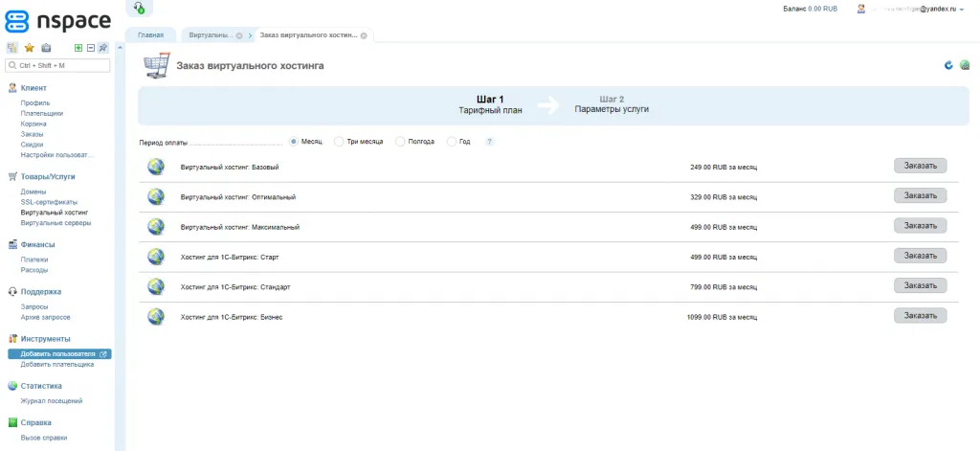Viewport: 980px width, 451px height.
Task: Order 1С-Битрикс: Старт with Заказать
Action: (920, 256)
